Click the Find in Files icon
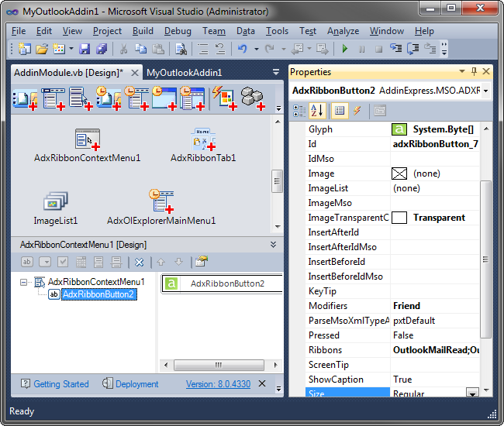The width and height of the screenshot is (504, 426). pos(181,49)
